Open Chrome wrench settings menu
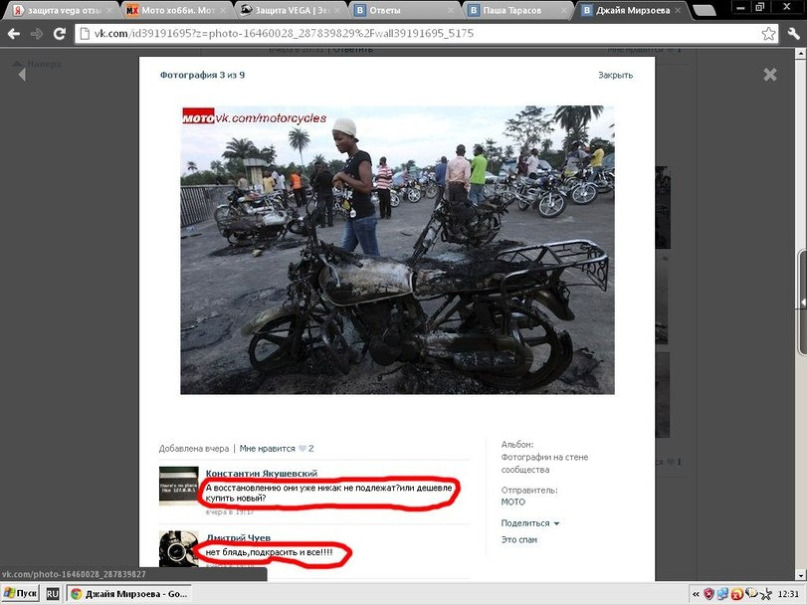 tap(794, 34)
